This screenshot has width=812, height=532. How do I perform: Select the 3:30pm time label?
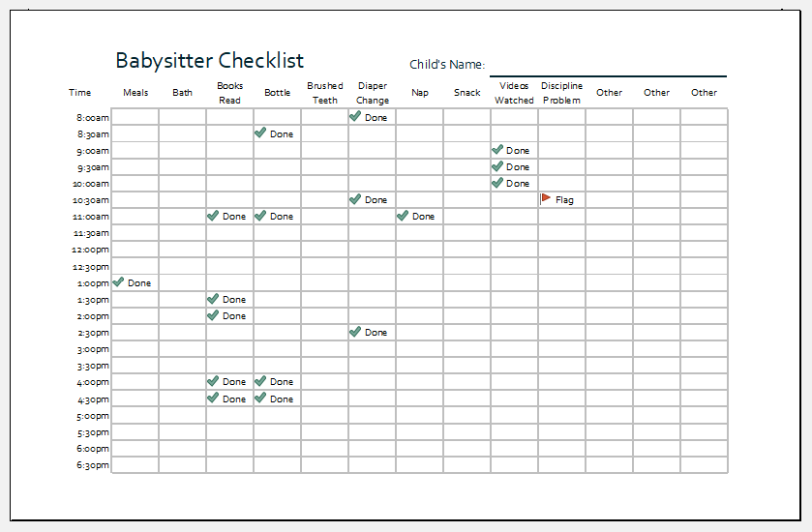[93, 366]
